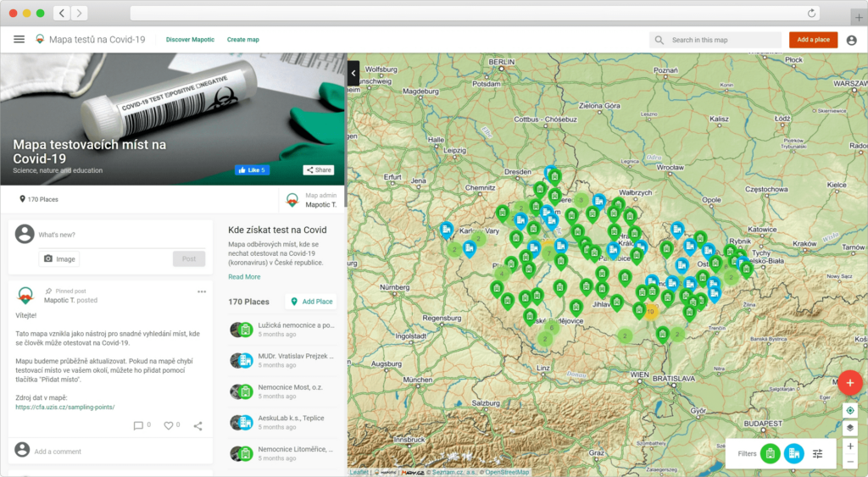Click the What's new text field
The width and height of the screenshot is (868, 477).
pos(120,236)
